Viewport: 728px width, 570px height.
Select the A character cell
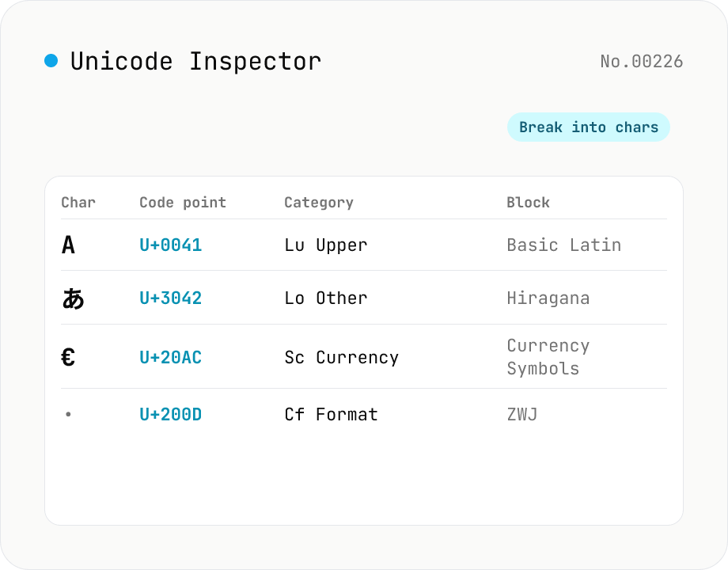click(x=68, y=245)
